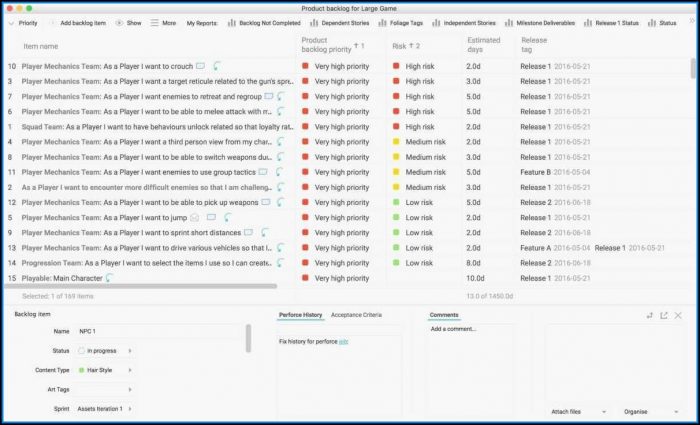The width and height of the screenshot is (700, 425).
Task: Click the Item name column header
Action: (41, 46)
